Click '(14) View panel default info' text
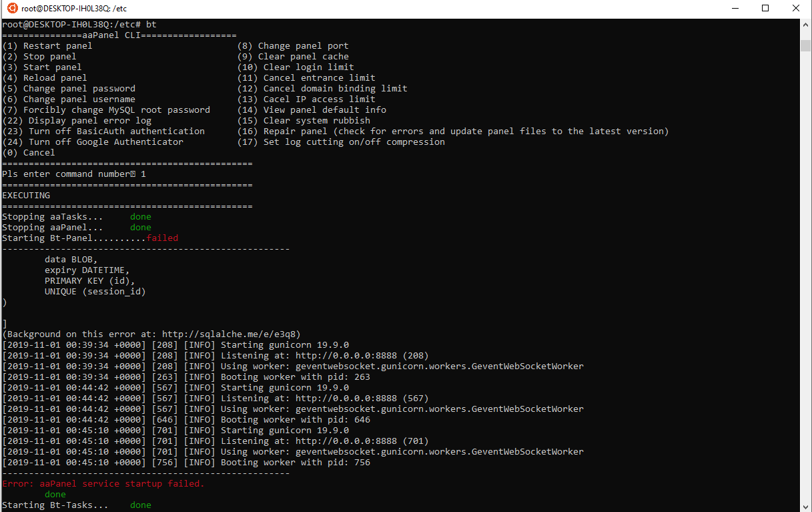 [312, 110]
